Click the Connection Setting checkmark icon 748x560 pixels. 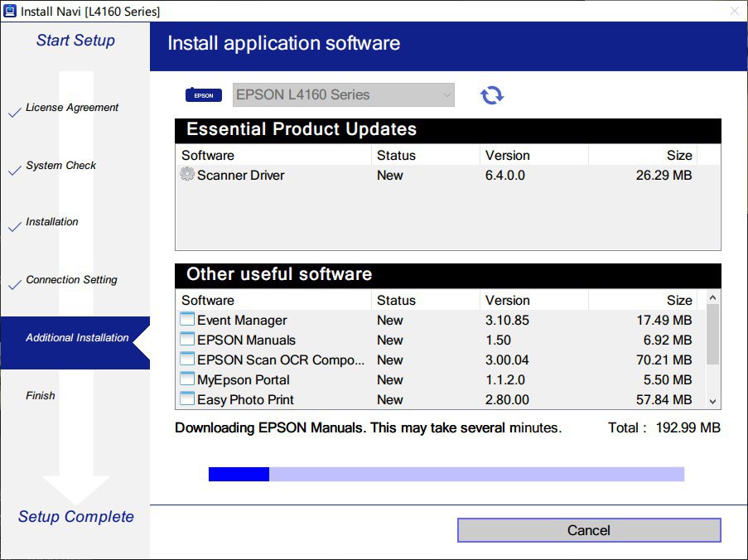coord(14,285)
